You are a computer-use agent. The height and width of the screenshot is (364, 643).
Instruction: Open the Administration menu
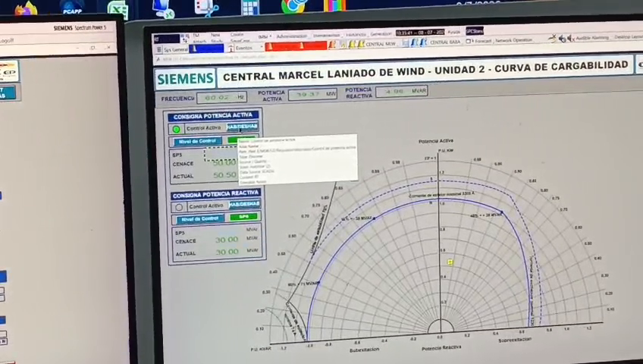point(292,36)
